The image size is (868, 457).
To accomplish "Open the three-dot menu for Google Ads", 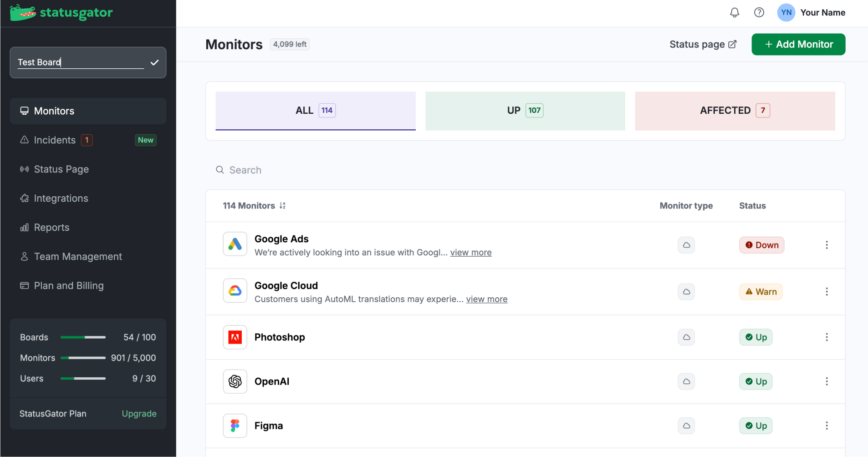I will pos(827,245).
